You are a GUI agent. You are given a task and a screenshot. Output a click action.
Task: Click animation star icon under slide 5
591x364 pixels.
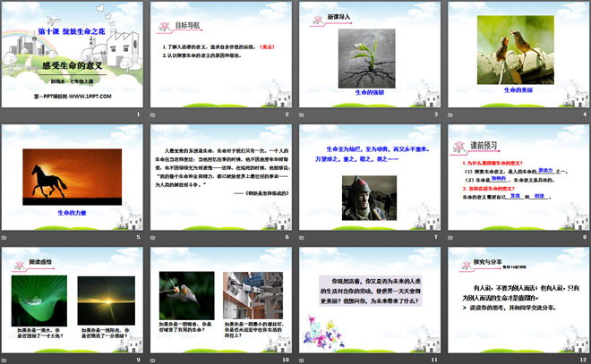(4, 238)
